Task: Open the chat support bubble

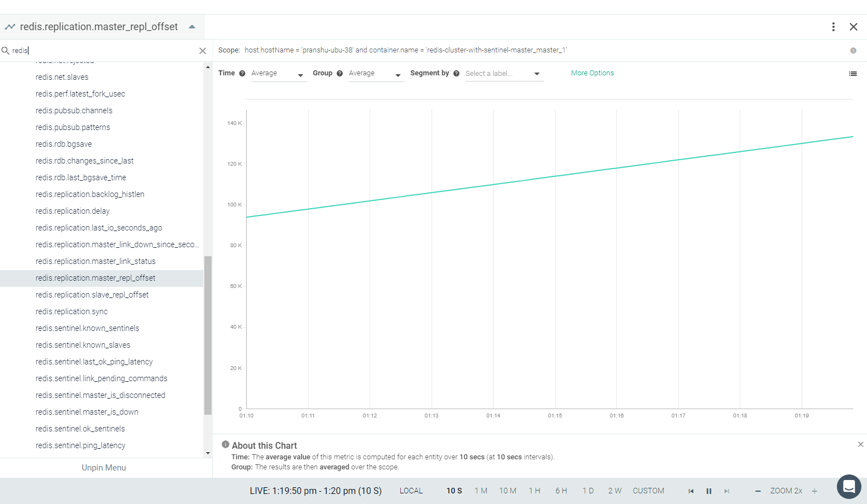Action: 849,487
